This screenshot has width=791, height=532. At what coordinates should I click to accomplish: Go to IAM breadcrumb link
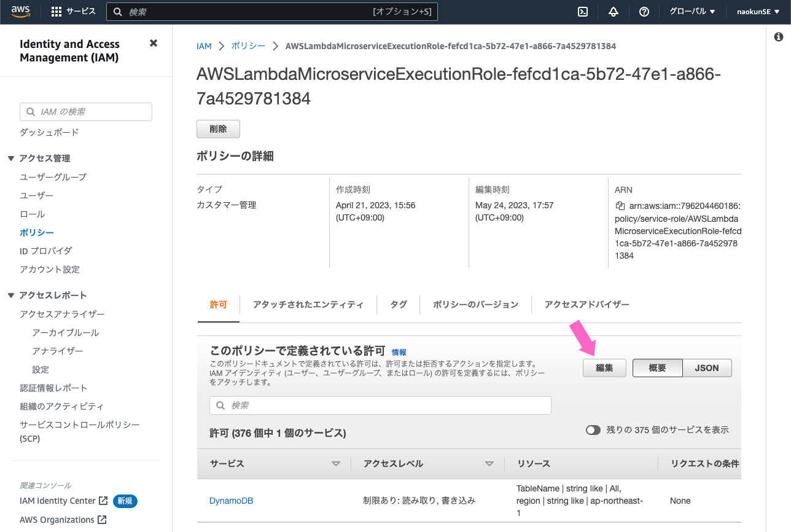(204, 46)
